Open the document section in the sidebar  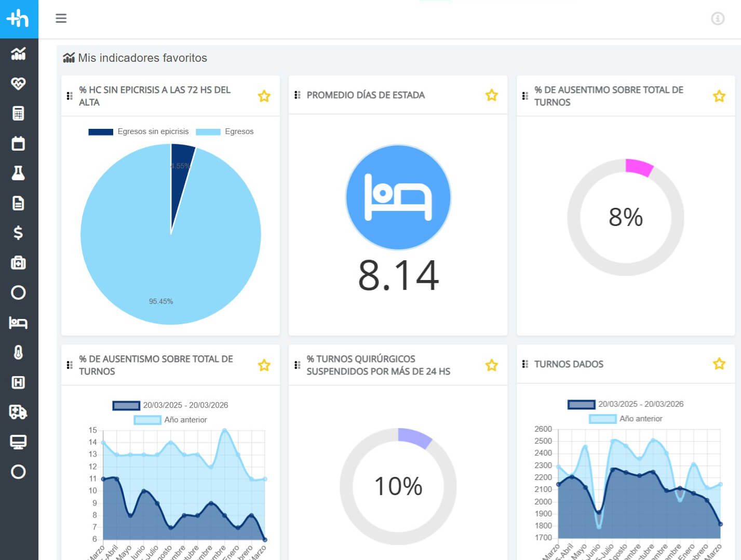(x=18, y=203)
